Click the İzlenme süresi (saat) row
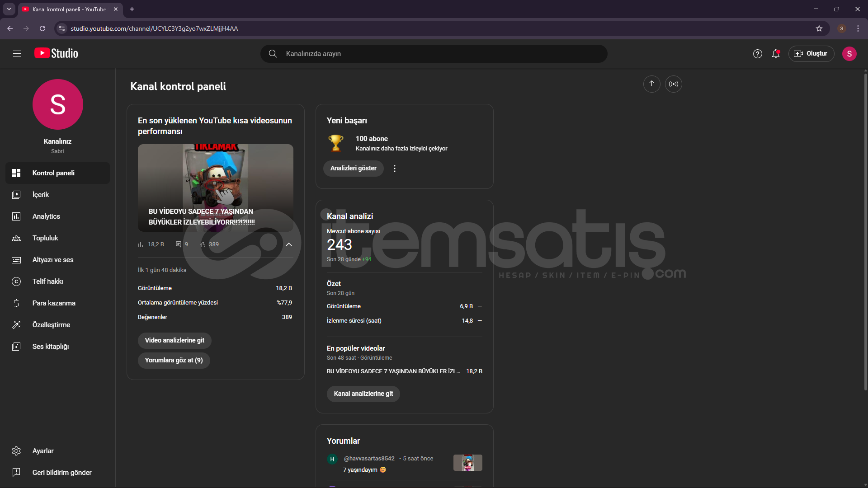This screenshot has height=488, width=868. click(x=404, y=321)
